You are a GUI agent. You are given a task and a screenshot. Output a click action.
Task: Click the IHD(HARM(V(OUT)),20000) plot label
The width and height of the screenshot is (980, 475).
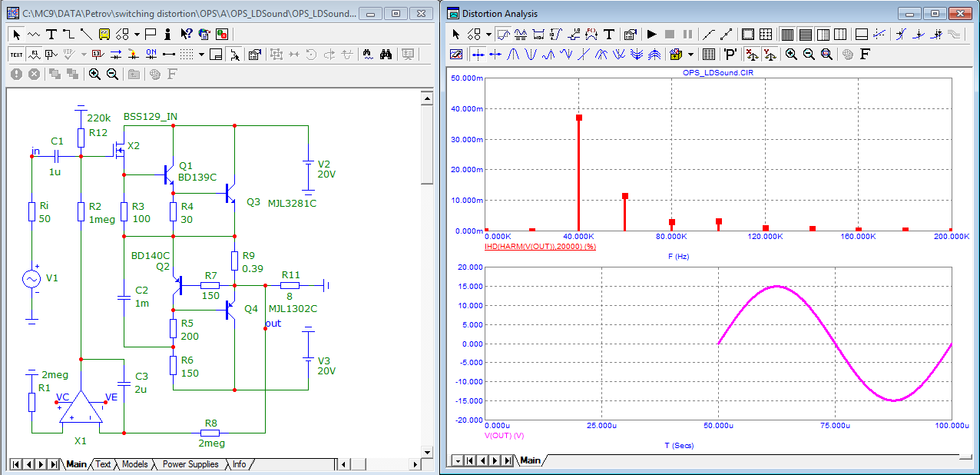coord(540,247)
